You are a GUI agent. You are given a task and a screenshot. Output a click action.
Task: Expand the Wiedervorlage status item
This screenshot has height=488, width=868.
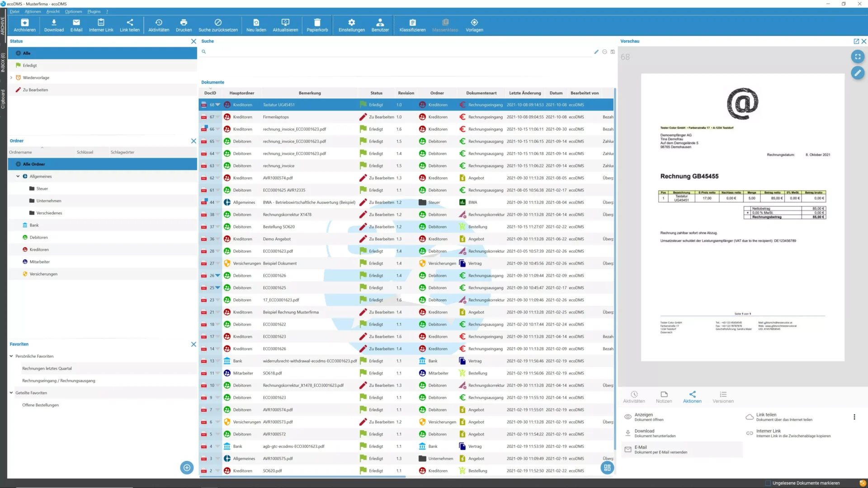tap(11, 78)
